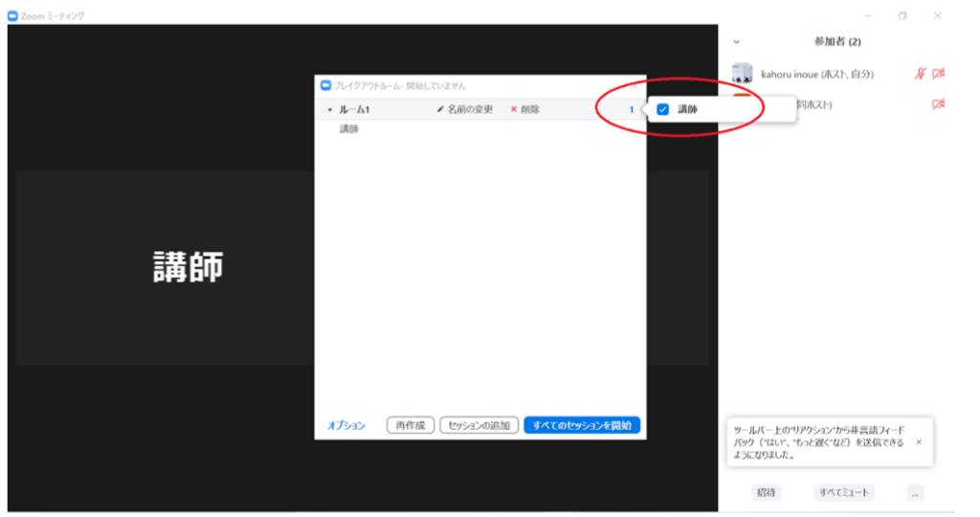Click the Zoom logo in the title bar

coord(12,15)
